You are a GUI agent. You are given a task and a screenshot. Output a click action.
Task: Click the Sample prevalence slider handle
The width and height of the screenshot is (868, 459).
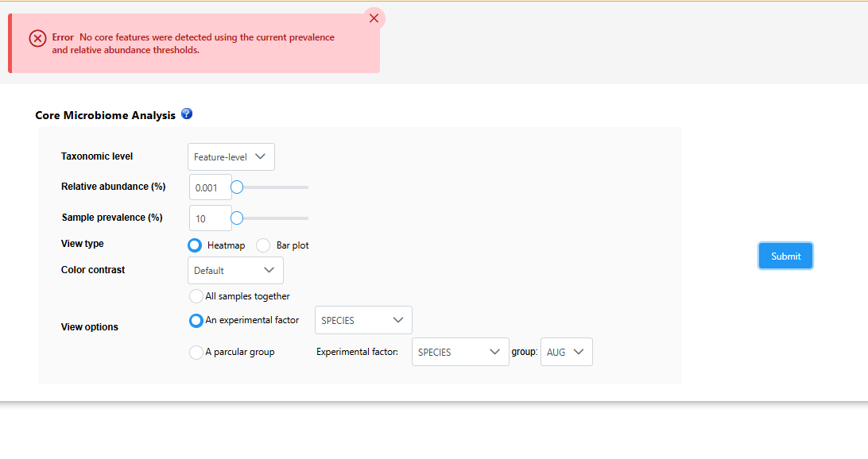coord(236,218)
